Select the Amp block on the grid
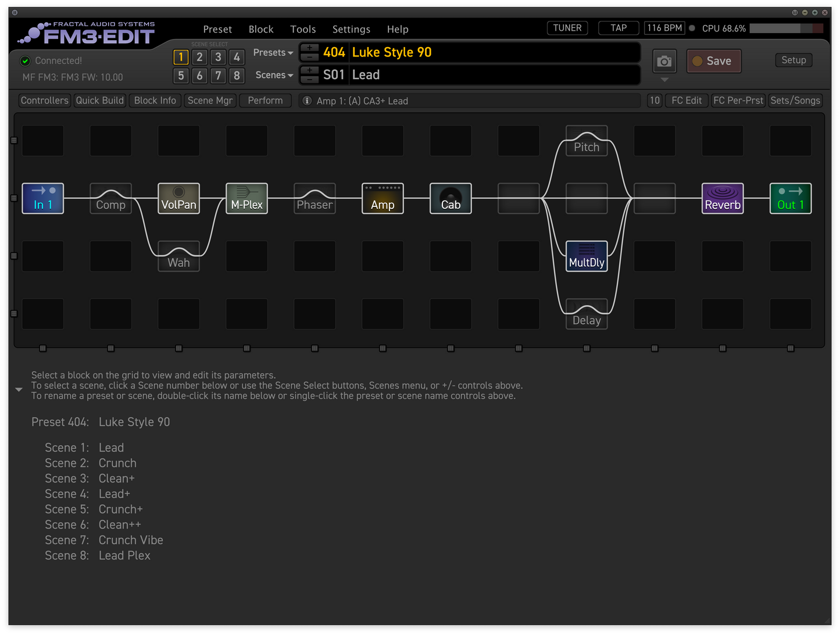Viewport: 840px width, 635px height. [x=383, y=198]
